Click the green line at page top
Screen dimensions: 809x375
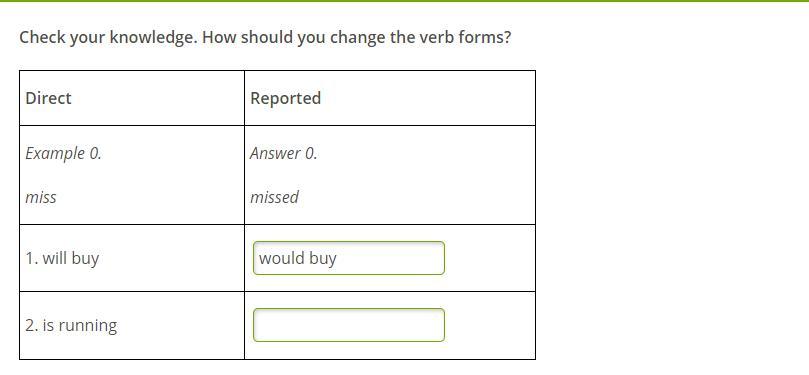[404, 1]
